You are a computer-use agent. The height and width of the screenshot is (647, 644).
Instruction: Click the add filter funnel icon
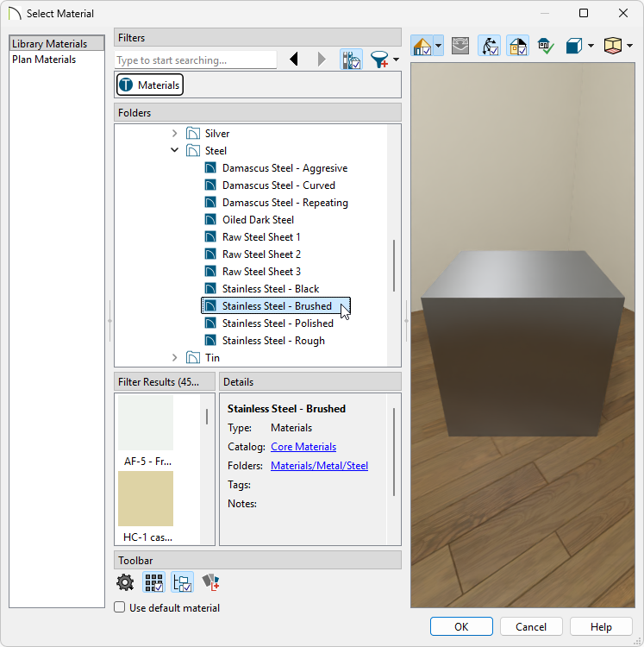379,60
